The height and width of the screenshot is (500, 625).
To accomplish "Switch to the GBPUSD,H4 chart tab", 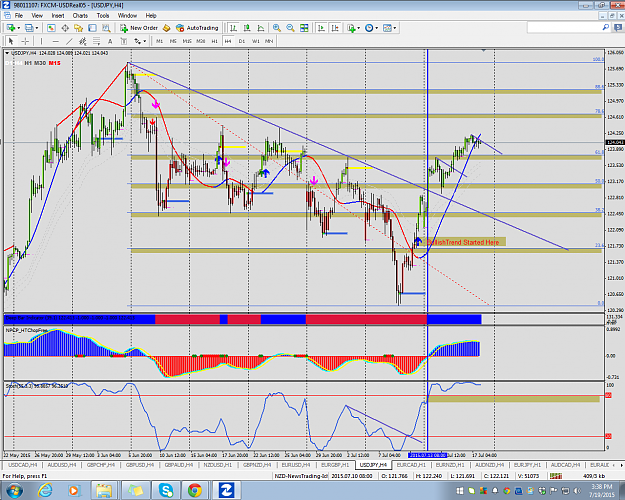I will 140,465.
